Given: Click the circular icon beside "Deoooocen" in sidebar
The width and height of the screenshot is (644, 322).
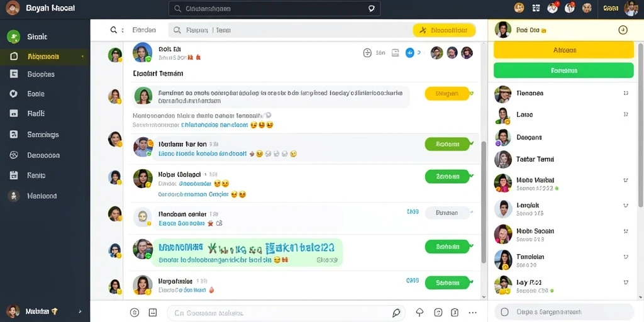Looking at the screenshot, I should coord(14,155).
